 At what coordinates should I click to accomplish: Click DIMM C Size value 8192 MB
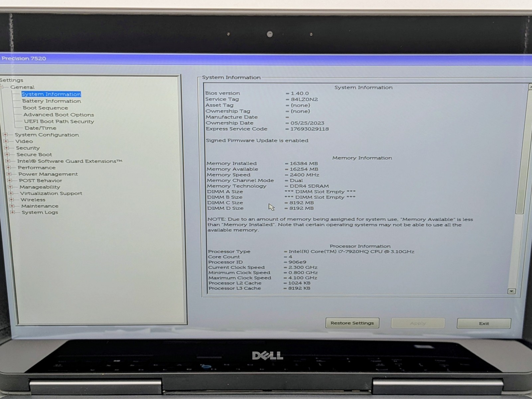click(301, 203)
